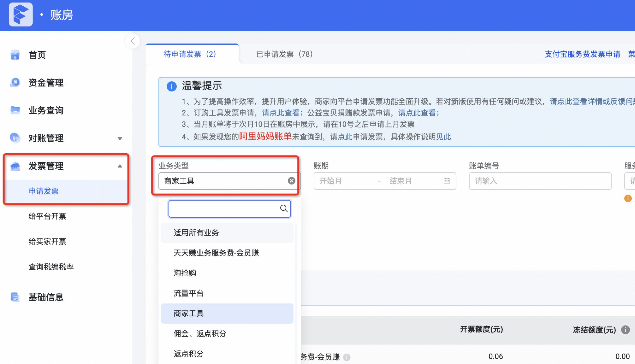Click the 0.06 invoice amount cell
The image size is (635, 364).
[496, 357]
